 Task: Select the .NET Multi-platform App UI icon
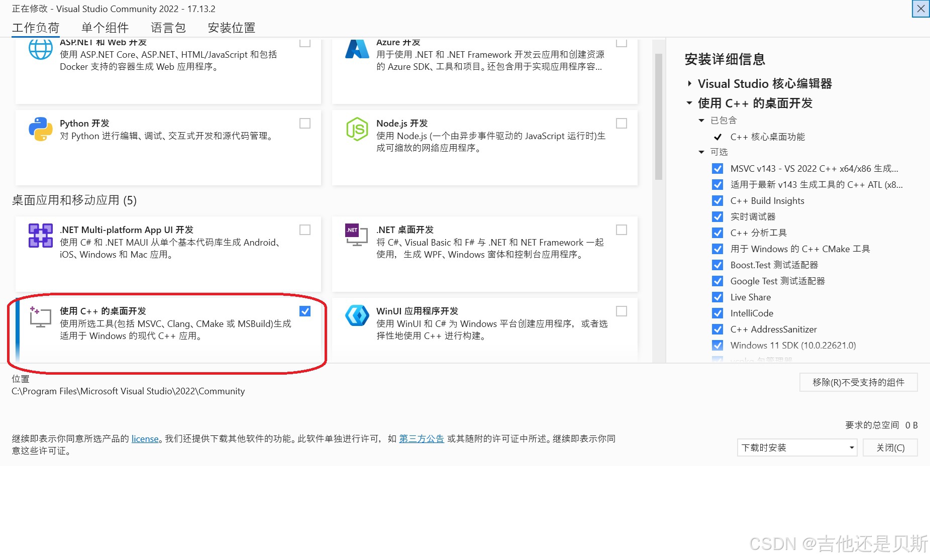pyautogui.click(x=40, y=235)
